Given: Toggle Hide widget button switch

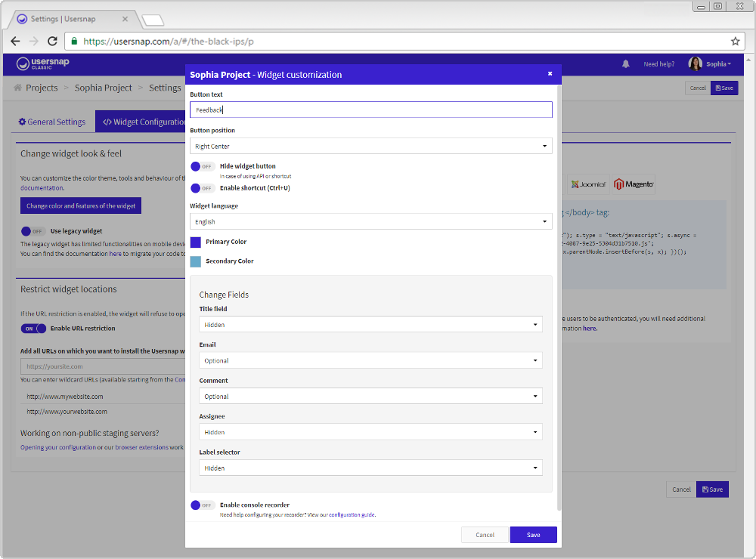Looking at the screenshot, I should pos(203,166).
